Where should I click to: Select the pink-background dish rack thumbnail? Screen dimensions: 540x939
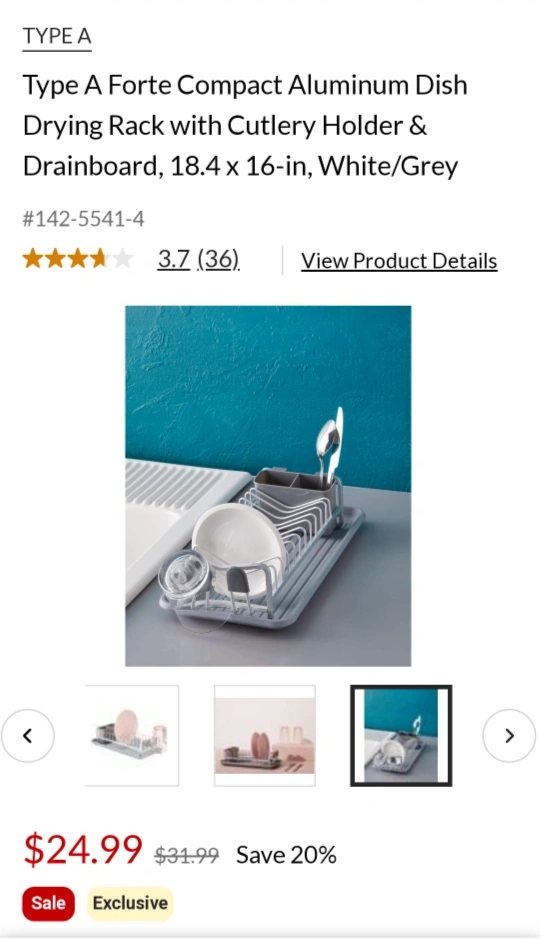pyautogui.click(x=265, y=735)
